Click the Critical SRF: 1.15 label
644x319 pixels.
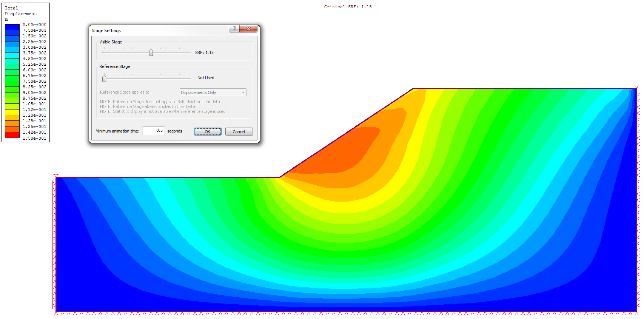[348, 7]
